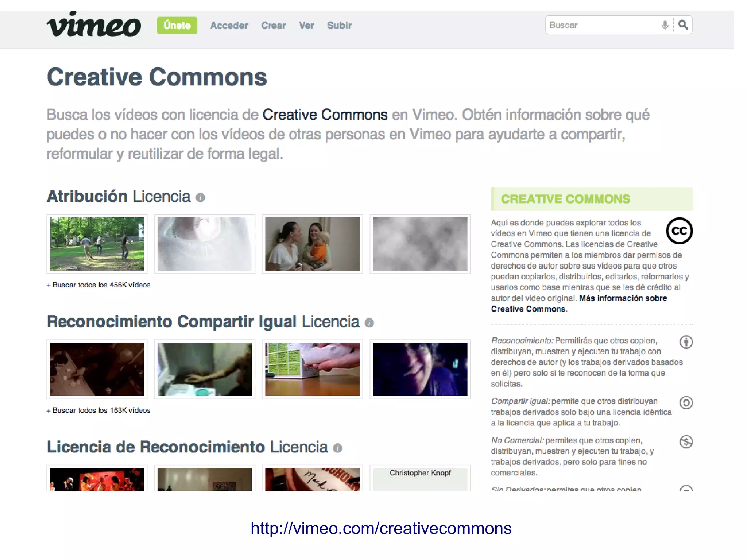Click the No Comercial dollar-sign icon
Viewport: 747px width, 560px height.
[x=686, y=442]
